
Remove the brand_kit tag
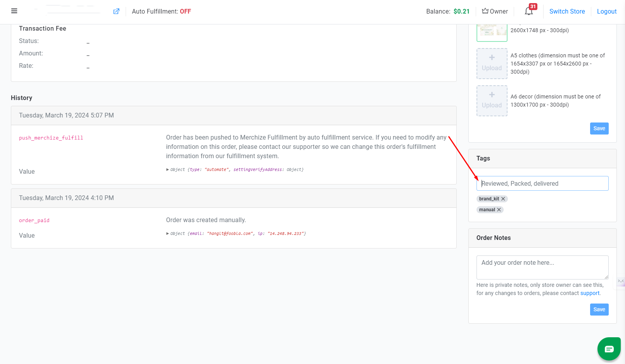point(503,198)
